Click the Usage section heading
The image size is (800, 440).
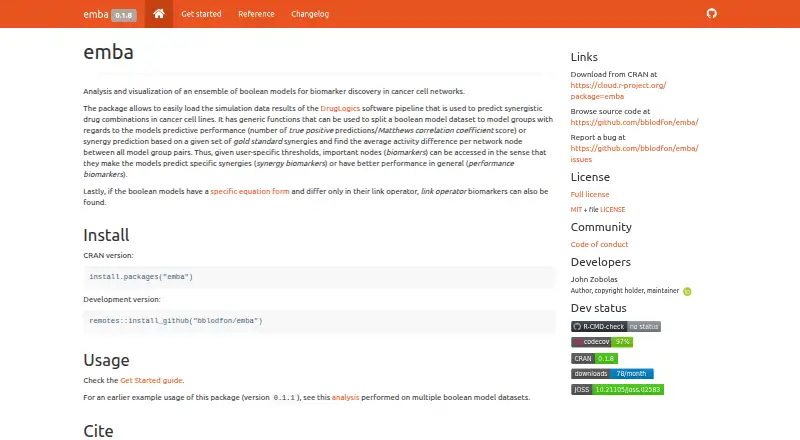[106, 360]
